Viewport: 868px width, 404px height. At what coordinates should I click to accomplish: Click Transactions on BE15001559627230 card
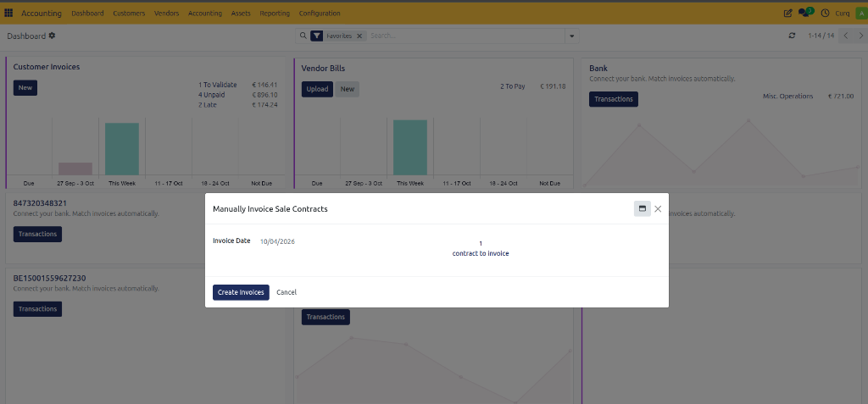pyautogui.click(x=37, y=309)
